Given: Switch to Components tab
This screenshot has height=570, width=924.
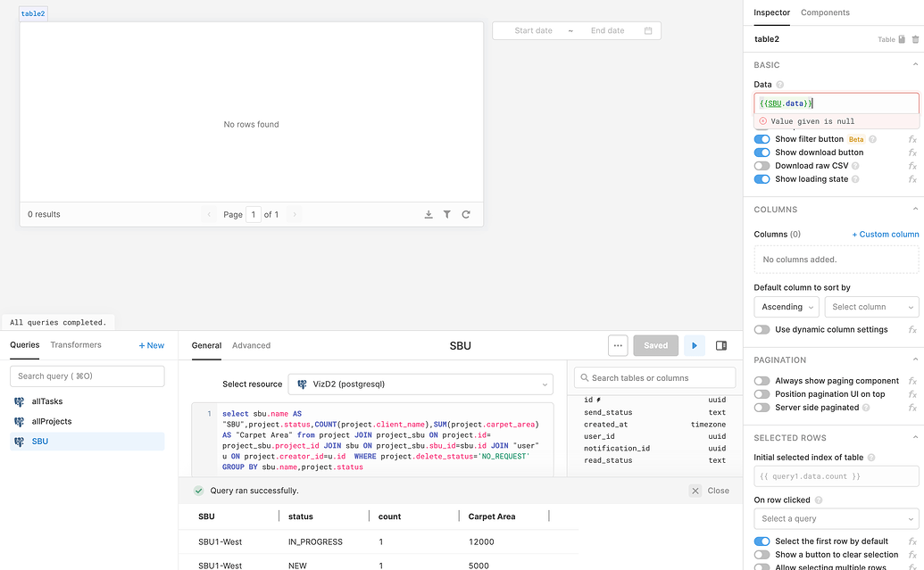Looking at the screenshot, I should pos(824,12).
